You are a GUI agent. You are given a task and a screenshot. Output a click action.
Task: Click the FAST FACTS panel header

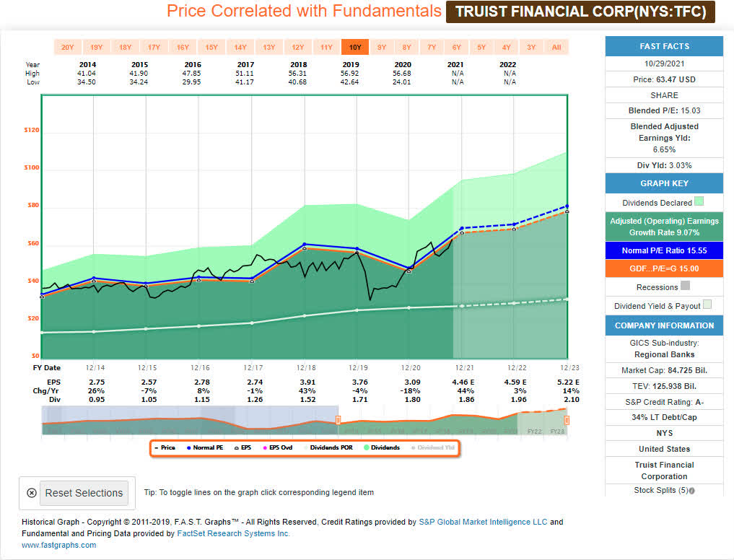[x=664, y=46]
